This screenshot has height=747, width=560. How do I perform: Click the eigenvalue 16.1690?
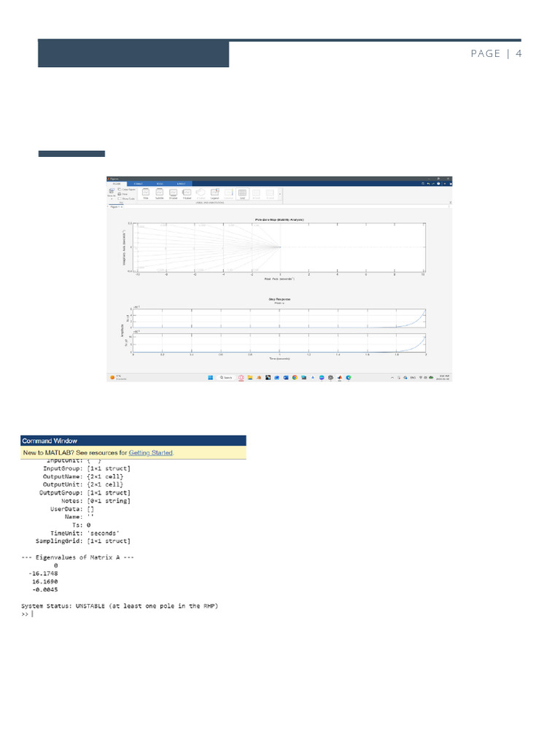44,581
